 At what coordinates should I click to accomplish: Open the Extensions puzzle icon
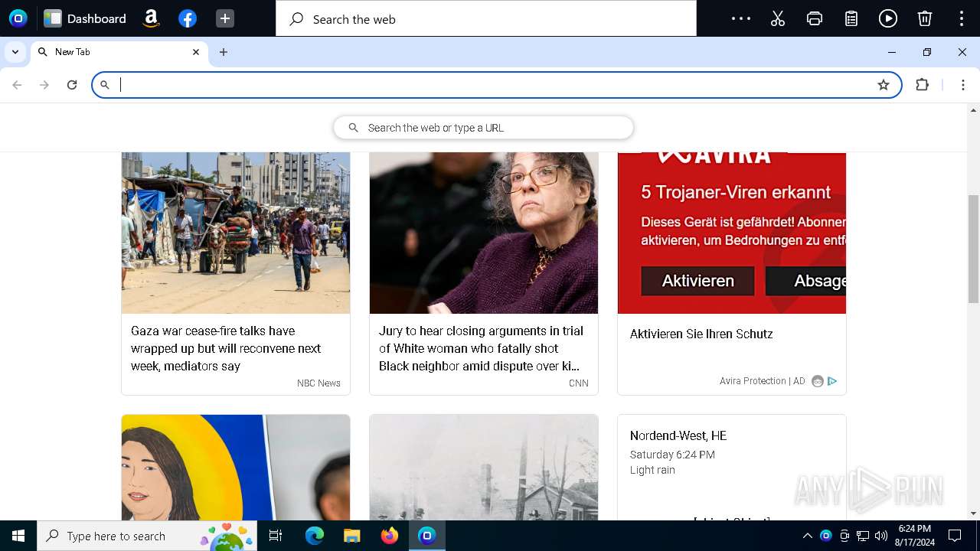[x=923, y=85]
